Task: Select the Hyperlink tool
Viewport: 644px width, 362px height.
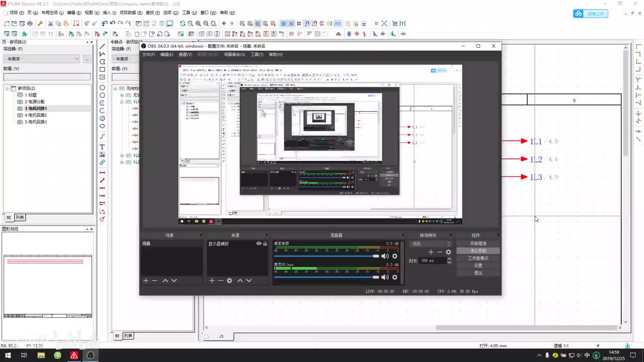Action: (102, 162)
